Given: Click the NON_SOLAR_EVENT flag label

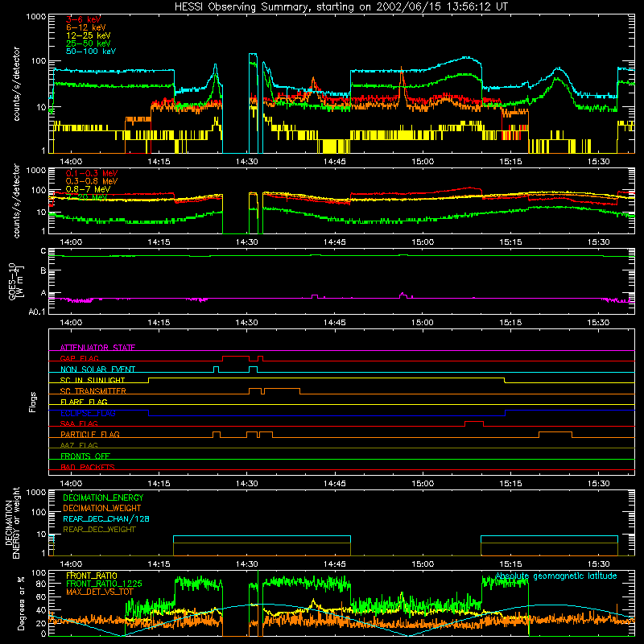Looking at the screenshot, I should [x=97, y=369].
